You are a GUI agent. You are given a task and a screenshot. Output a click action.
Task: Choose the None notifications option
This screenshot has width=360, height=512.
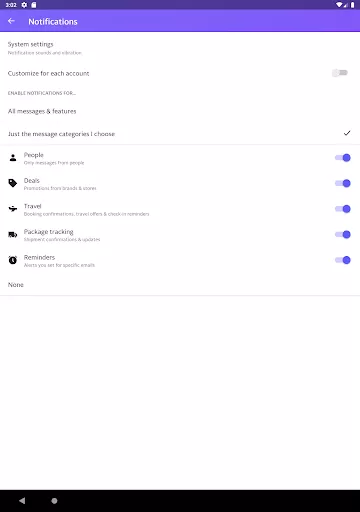click(180, 285)
